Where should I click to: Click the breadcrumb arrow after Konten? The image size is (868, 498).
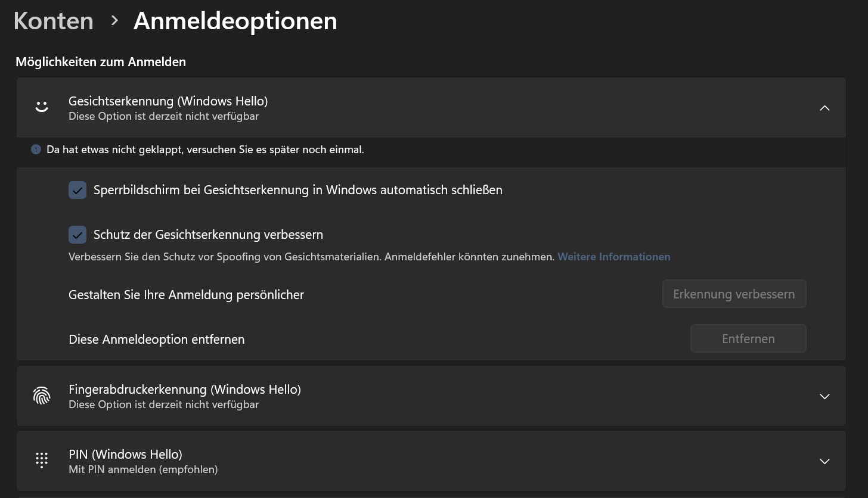[x=114, y=21]
